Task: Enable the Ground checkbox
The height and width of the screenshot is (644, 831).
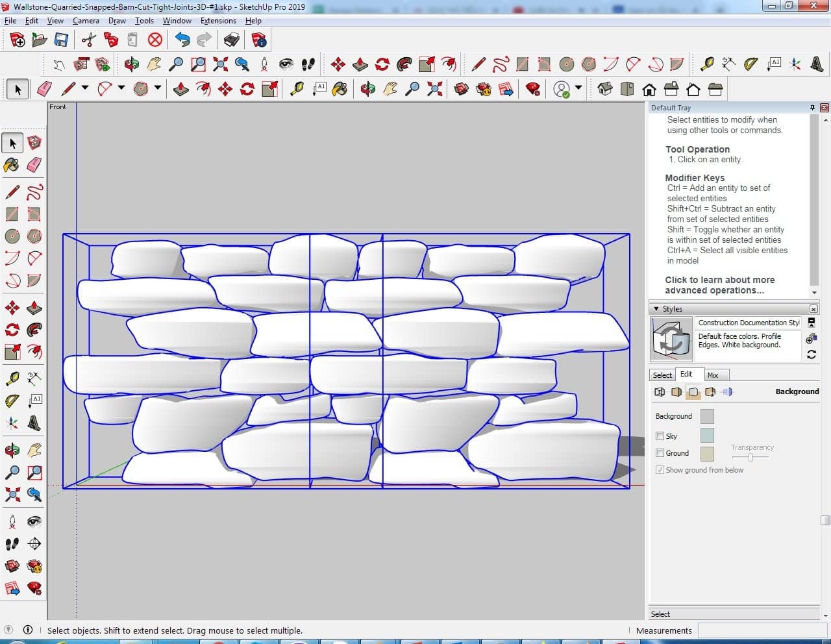Action: point(660,453)
